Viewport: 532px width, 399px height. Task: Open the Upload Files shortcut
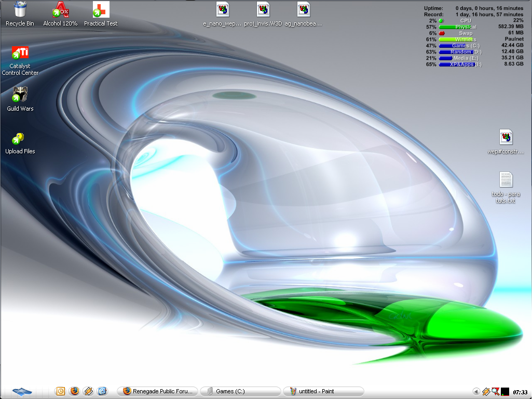click(x=20, y=139)
